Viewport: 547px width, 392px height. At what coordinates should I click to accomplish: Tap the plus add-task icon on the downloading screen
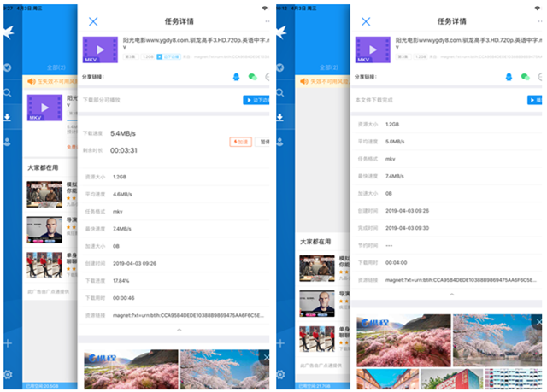tap(8, 343)
